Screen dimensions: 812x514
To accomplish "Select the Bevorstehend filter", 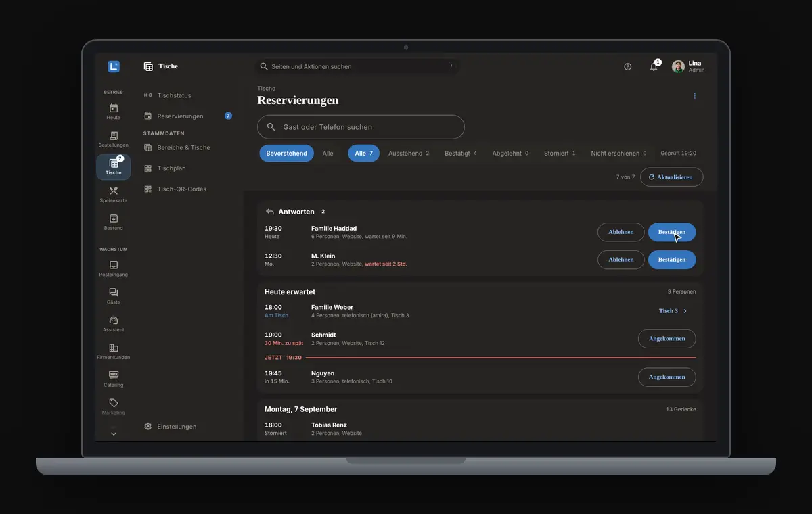I will pos(286,154).
